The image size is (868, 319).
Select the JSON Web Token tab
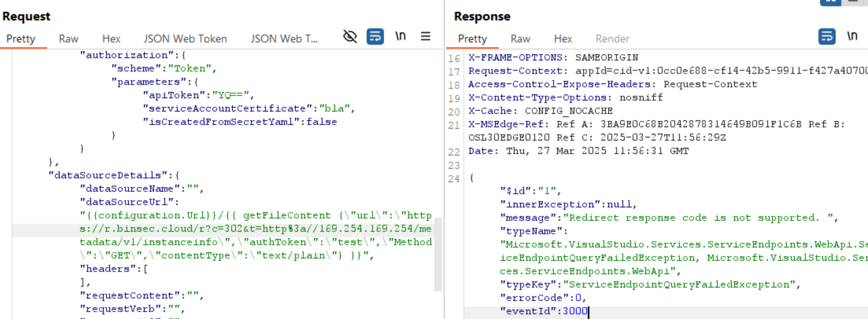point(185,38)
